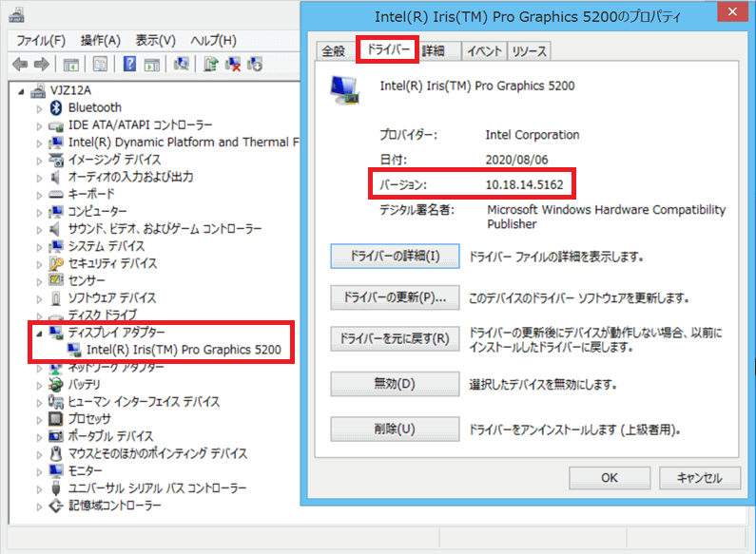Switch to the ドライバー tab

point(388,49)
